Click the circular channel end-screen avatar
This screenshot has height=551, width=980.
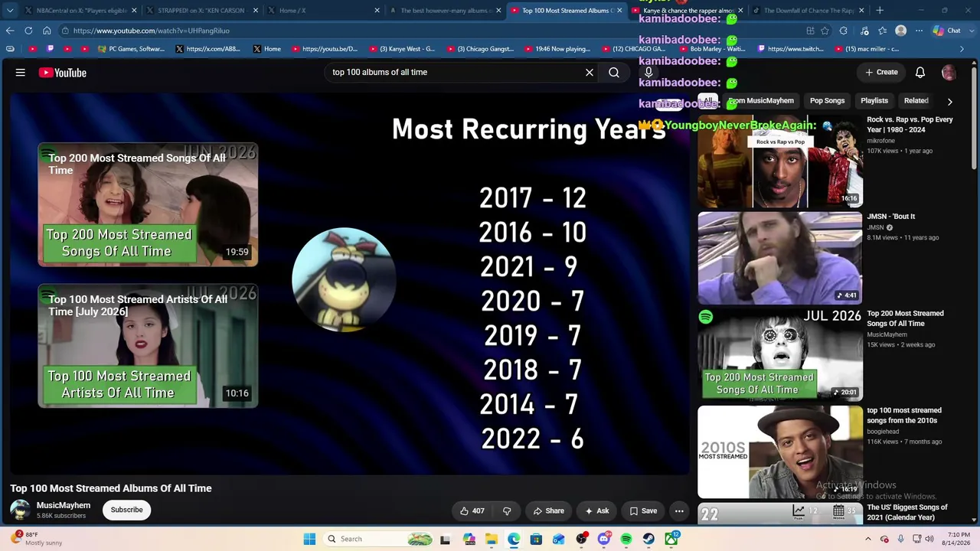click(x=344, y=280)
